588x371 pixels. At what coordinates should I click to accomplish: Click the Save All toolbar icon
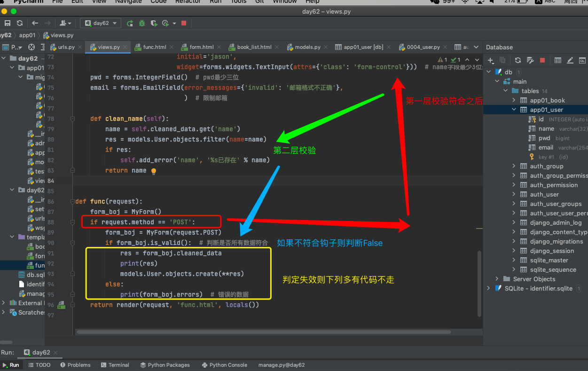[x=8, y=23]
